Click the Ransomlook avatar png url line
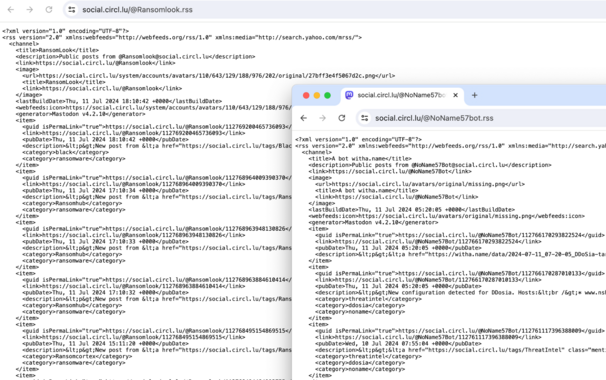The image size is (606, 380). (209, 76)
